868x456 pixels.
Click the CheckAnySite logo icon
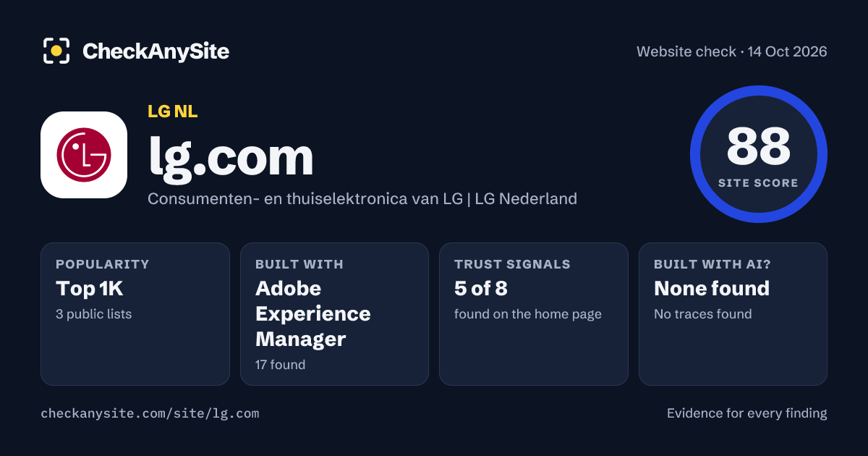[56, 51]
